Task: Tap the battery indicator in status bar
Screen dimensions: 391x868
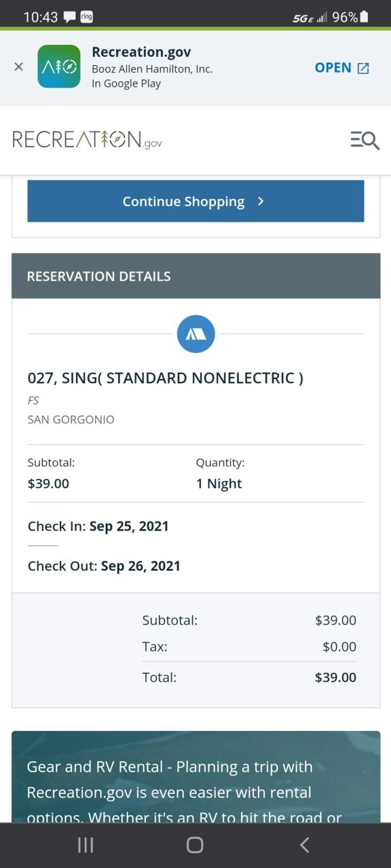Action: (364, 17)
